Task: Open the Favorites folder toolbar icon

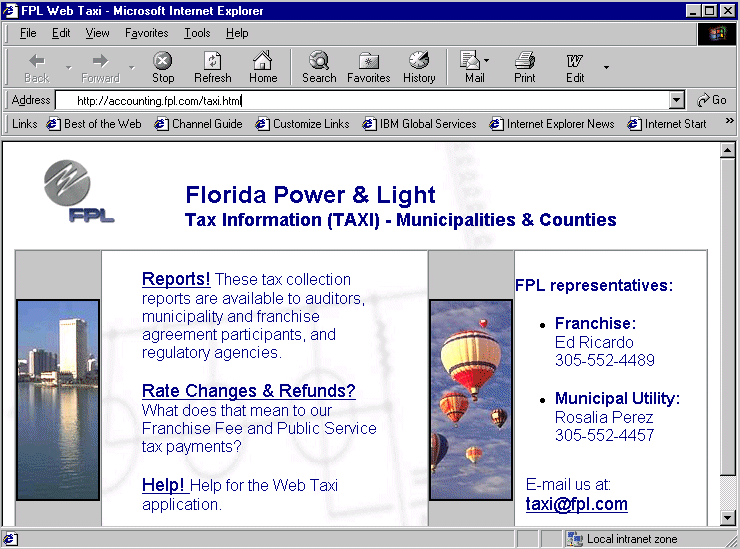Action: (x=369, y=68)
